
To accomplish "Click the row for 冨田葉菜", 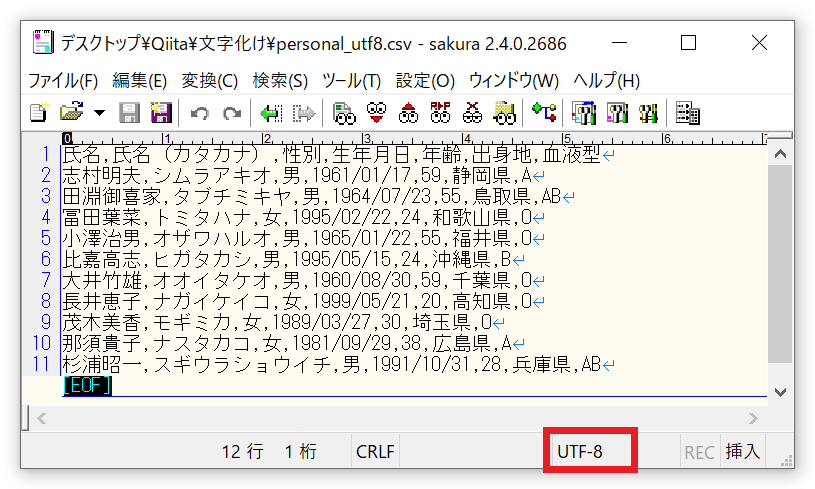I will tap(304, 217).
